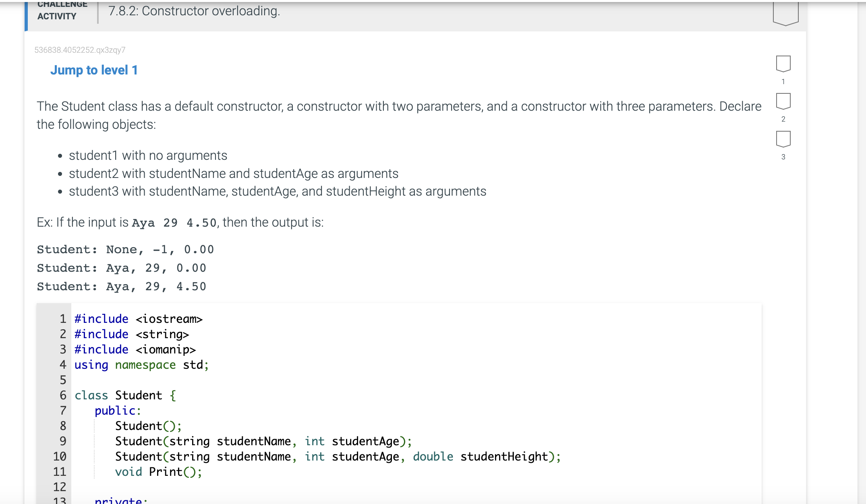866x504 pixels.
Task: Click the activity ID 536838.4052252.qx3zqy7 text
Action: [80, 50]
